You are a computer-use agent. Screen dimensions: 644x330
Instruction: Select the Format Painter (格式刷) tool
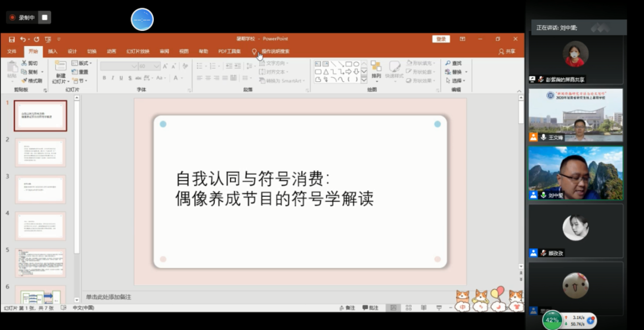click(x=32, y=81)
